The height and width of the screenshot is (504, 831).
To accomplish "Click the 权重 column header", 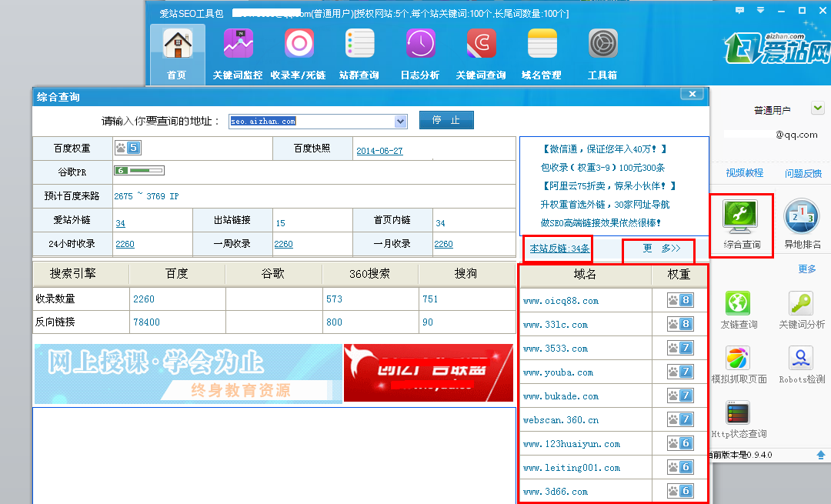I will pyautogui.click(x=679, y=275).
